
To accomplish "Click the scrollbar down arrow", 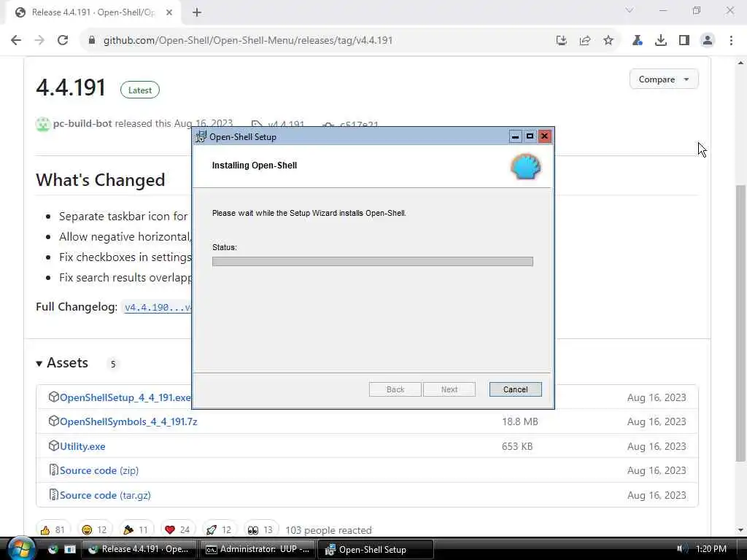I will pos(740,529).
